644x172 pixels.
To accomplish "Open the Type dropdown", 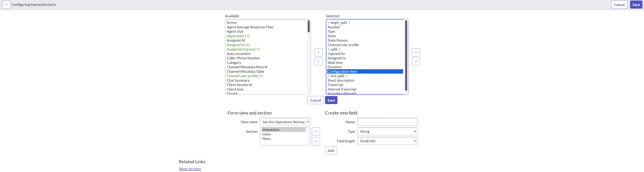I will (387, 132).
